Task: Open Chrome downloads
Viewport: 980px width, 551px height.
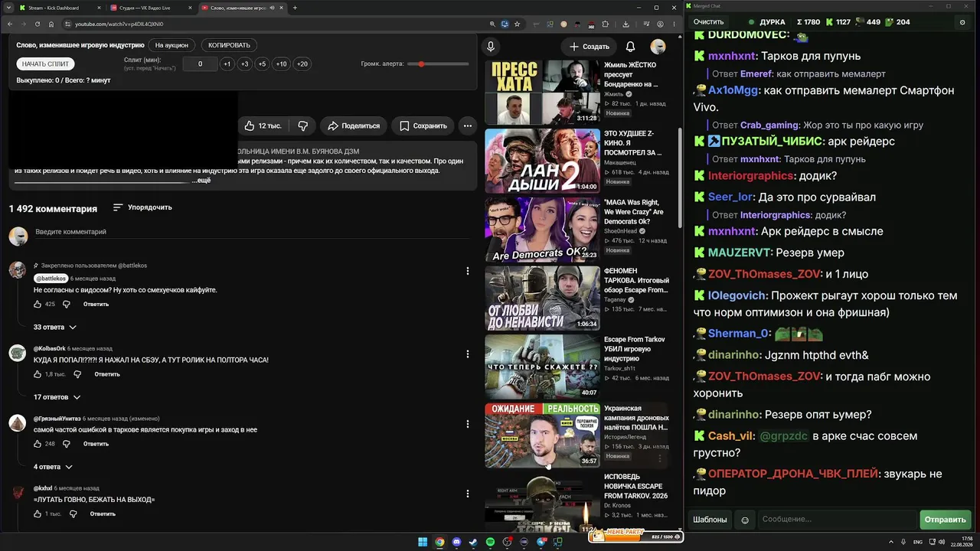Action: tap(626, 24)
